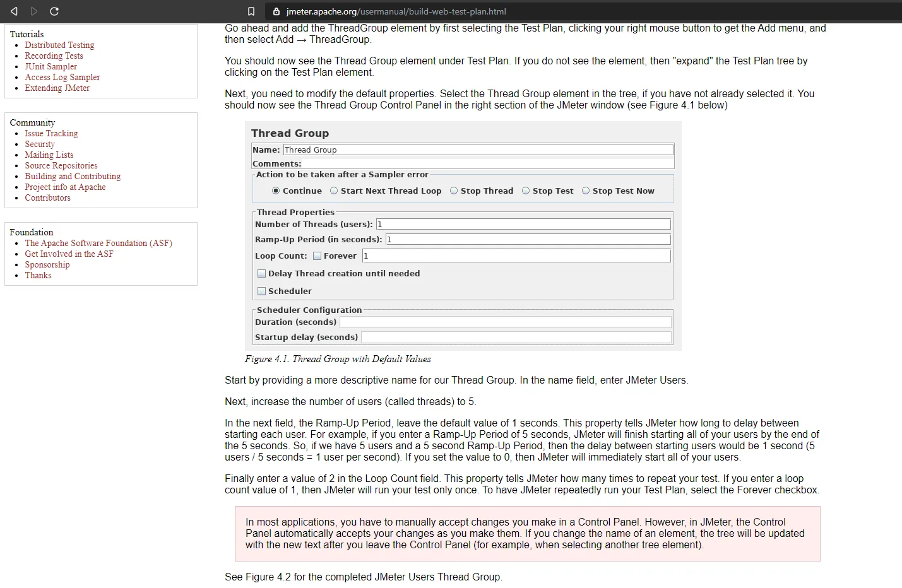Click the Thread Properties group label
The width and height of the screenshot is (902, 588).
(x=295, y=212)
